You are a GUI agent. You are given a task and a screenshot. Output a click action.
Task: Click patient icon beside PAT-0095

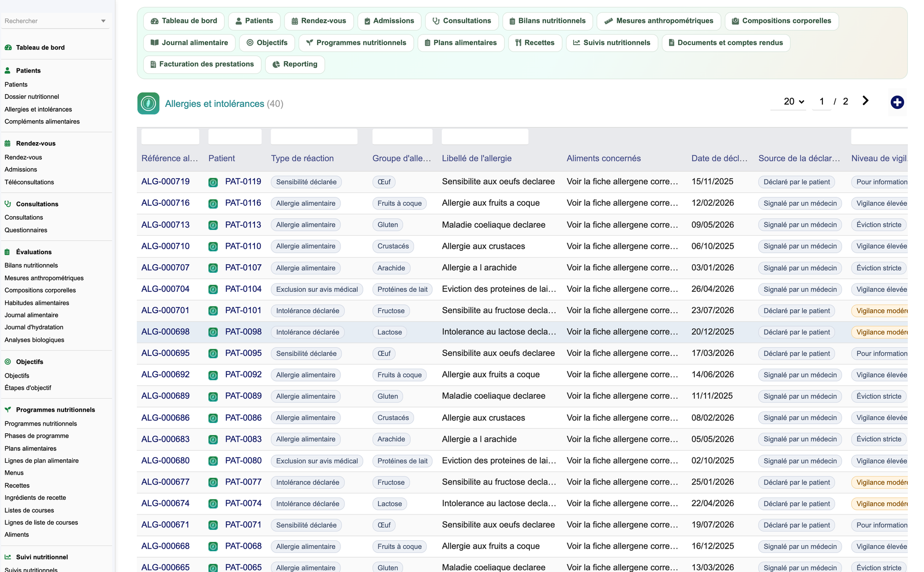tap(213, 353)
